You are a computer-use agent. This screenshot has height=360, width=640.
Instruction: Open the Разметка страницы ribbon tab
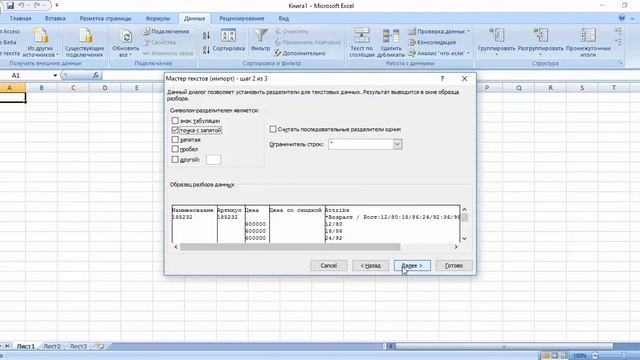tap(105, 18)
